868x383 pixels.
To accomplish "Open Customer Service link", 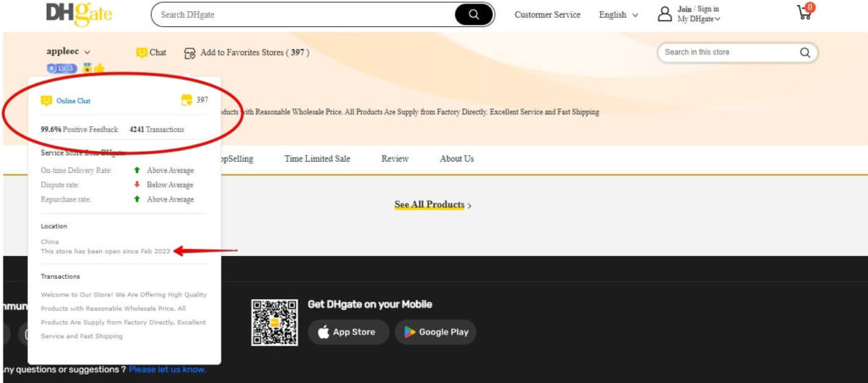I will point(548,15).
